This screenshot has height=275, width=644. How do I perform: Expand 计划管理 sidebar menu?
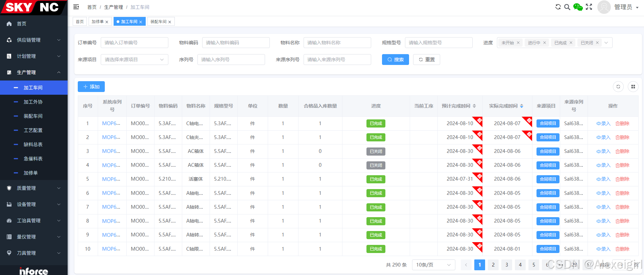[x=34, y=56]
